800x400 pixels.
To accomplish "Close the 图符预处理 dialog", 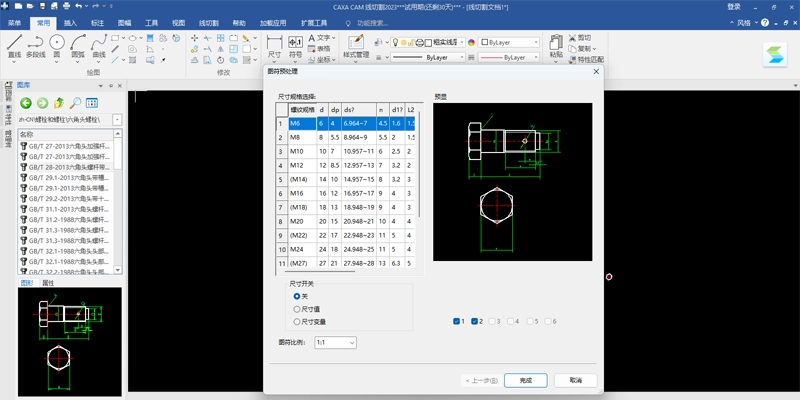I will point(596,72).
